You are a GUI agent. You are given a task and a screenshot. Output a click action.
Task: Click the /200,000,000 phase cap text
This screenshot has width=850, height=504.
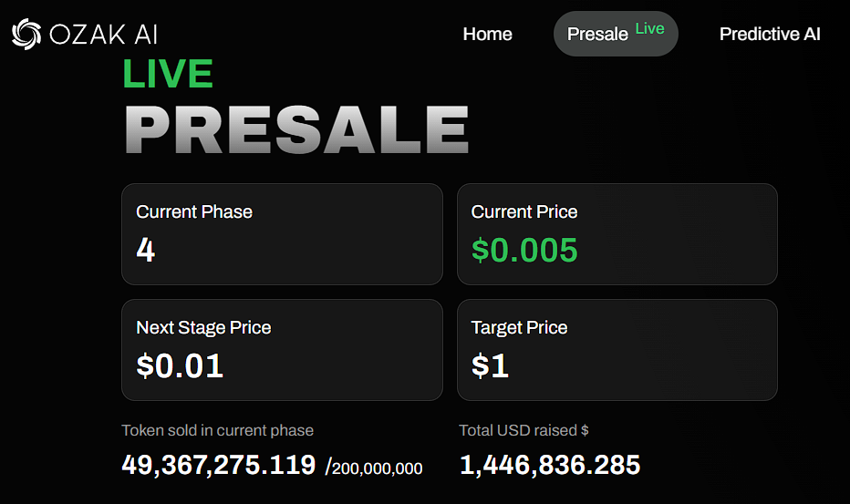(x=374, y=468)
